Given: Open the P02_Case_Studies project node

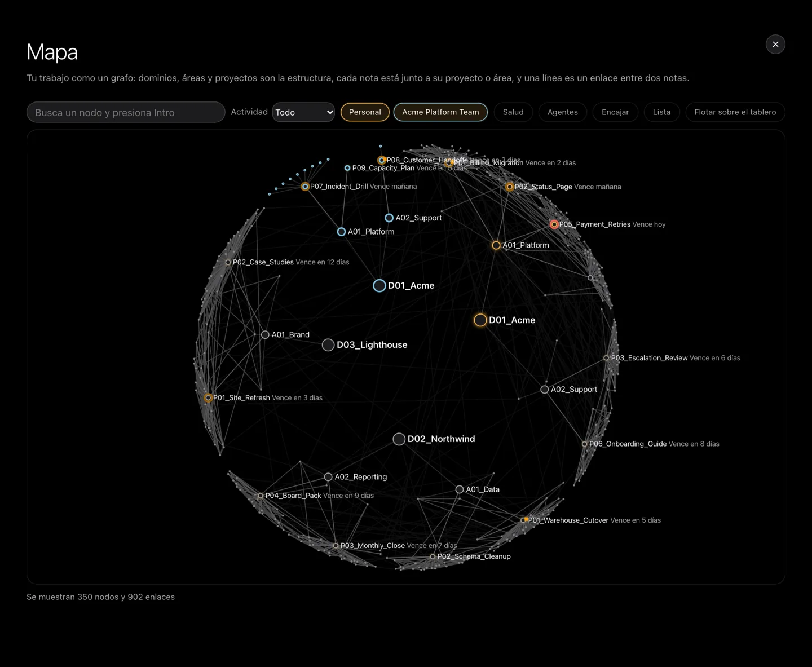Looking at the screenshot, I should (228, 262).
